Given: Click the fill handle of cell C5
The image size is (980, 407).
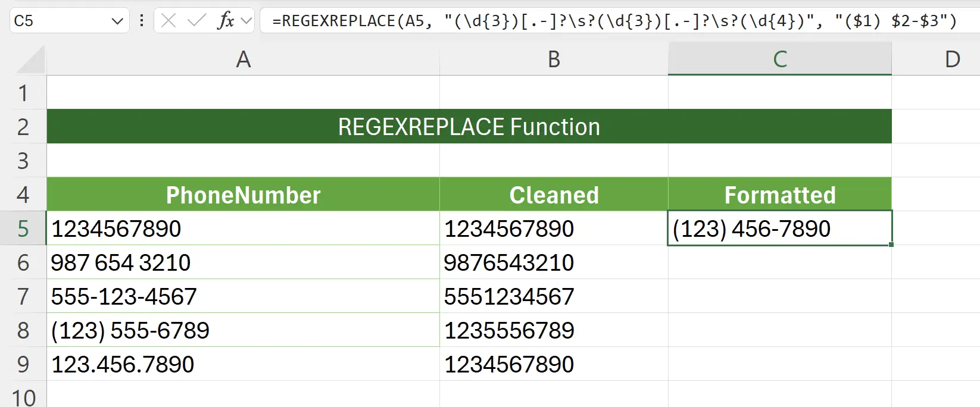Looking at the screenshot, I should tap(891, 245).
